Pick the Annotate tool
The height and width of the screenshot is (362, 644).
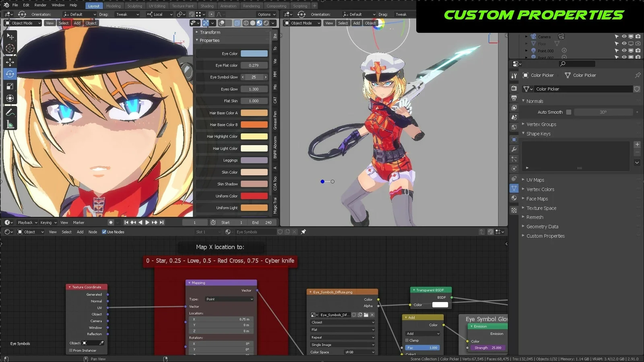click(x=10, y=111)
